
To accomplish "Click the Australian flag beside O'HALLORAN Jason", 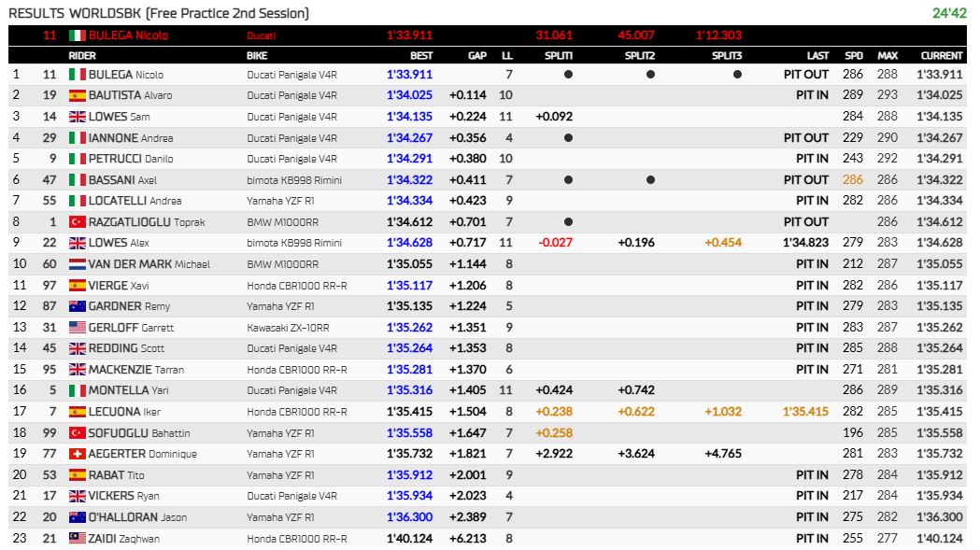I will [x=77, y=517].
